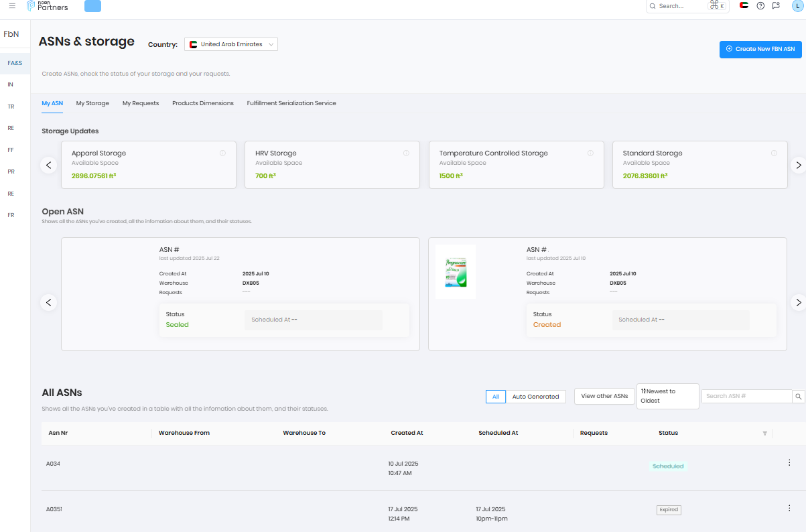Open the announcements flag icon
The image size is (806, 532).
coord(776,5)
